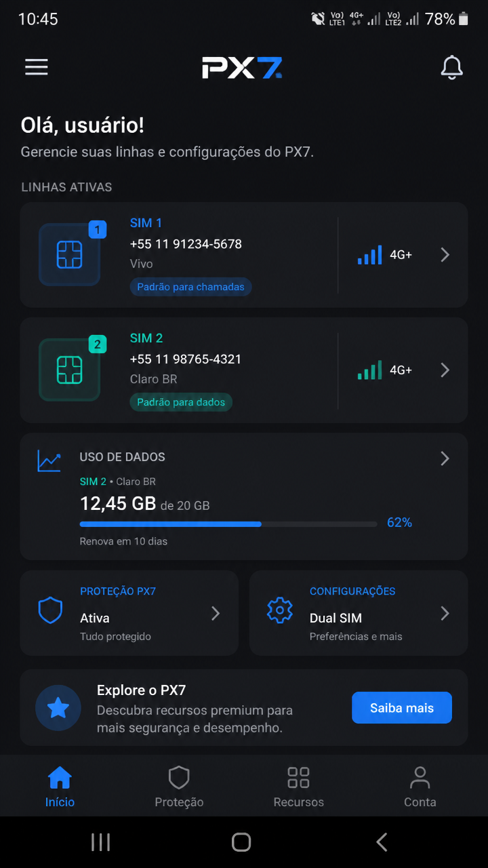Tap the Android back navigation button

(382, 842)
